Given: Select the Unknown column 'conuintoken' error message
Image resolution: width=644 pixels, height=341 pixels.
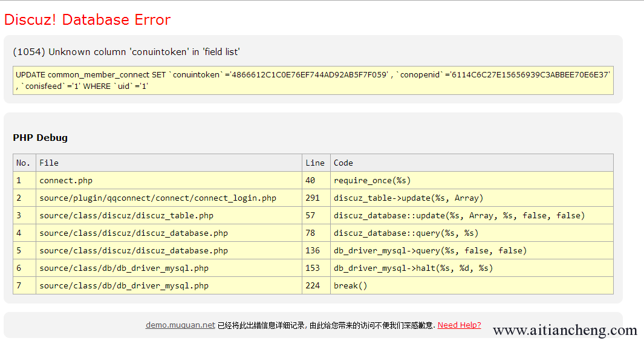Looking at the screenshot, I should pyautogui.click(x=126, y=52).
